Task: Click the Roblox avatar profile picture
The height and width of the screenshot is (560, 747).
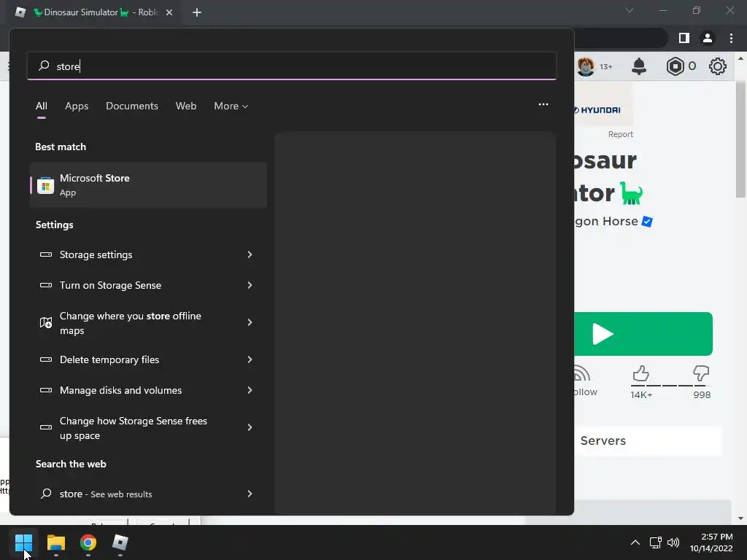Action: [586, 66]
